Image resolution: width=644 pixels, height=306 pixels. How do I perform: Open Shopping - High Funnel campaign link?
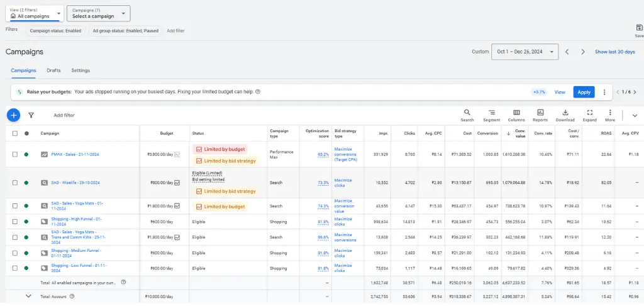pos(76,222)
